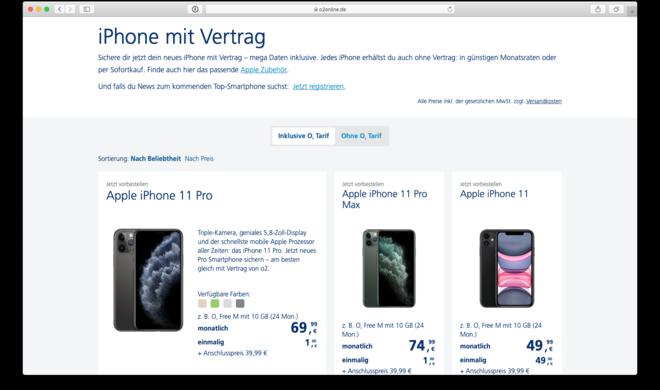Click the Safari back navigation arrow

pyautogui.click(x=59, y=9)
